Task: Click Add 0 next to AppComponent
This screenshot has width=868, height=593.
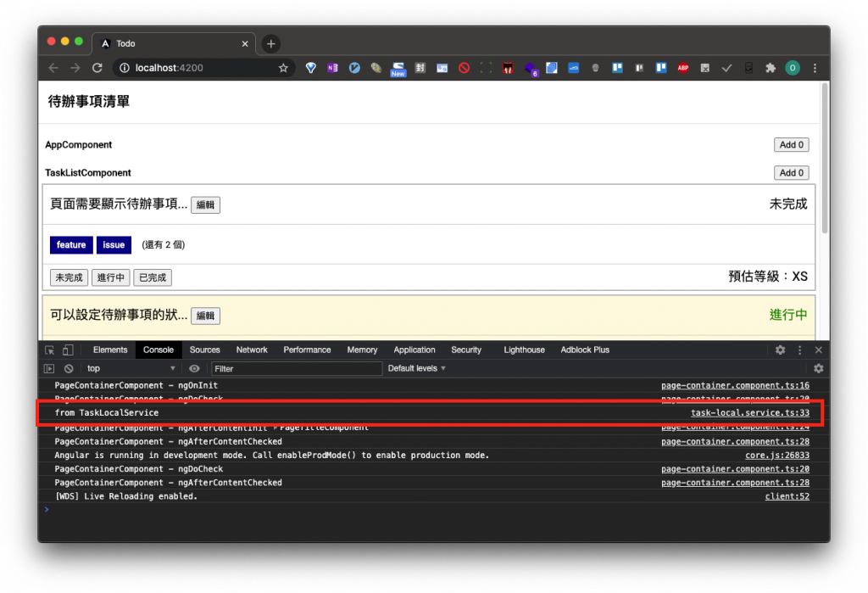Action: (792, 145)
